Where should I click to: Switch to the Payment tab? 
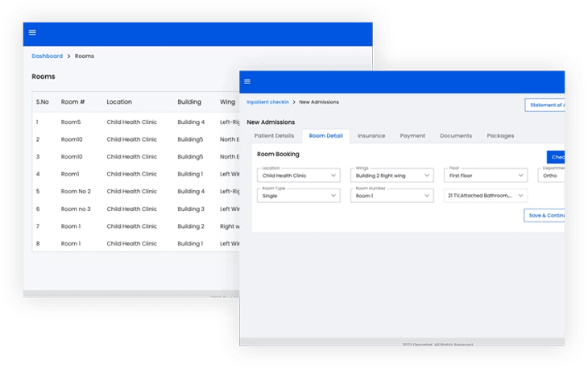click(412, 136)
